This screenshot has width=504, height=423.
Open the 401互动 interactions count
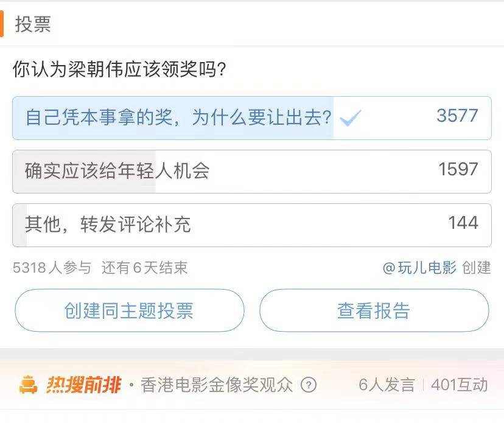point(460,385)
